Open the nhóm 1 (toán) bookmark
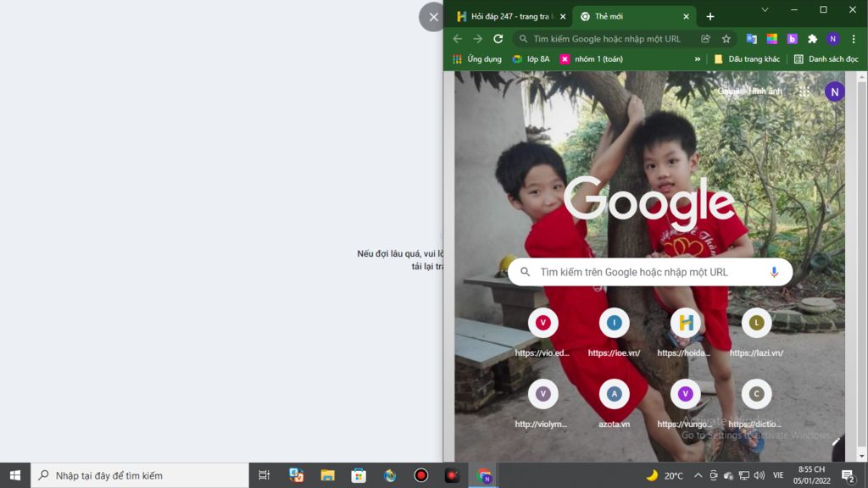The height and width of the screenshot is (488, 868). coord(591,59)
